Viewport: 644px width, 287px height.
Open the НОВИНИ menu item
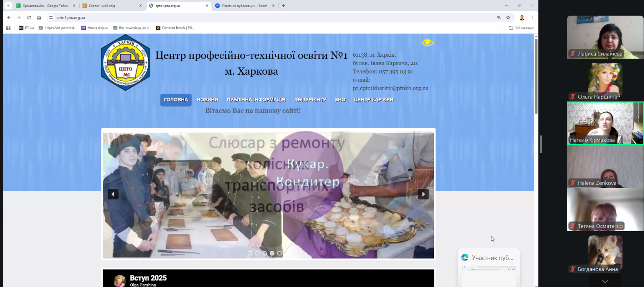tap(207, 100)
